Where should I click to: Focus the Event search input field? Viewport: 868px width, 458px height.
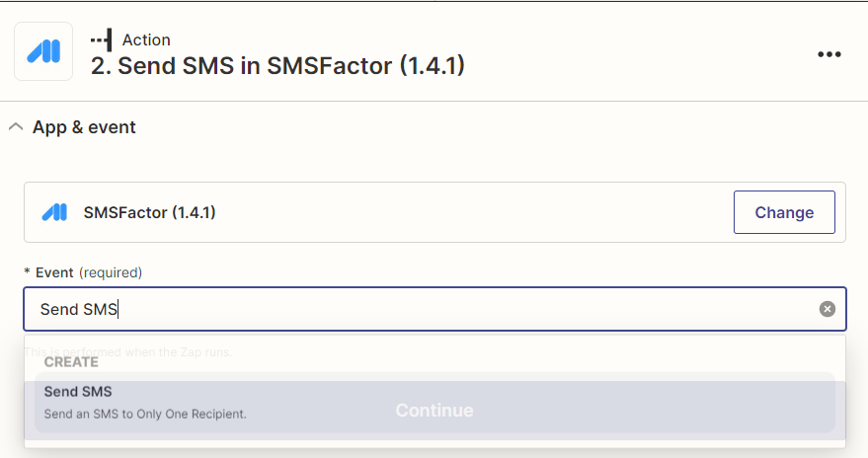tap(434, 309)
